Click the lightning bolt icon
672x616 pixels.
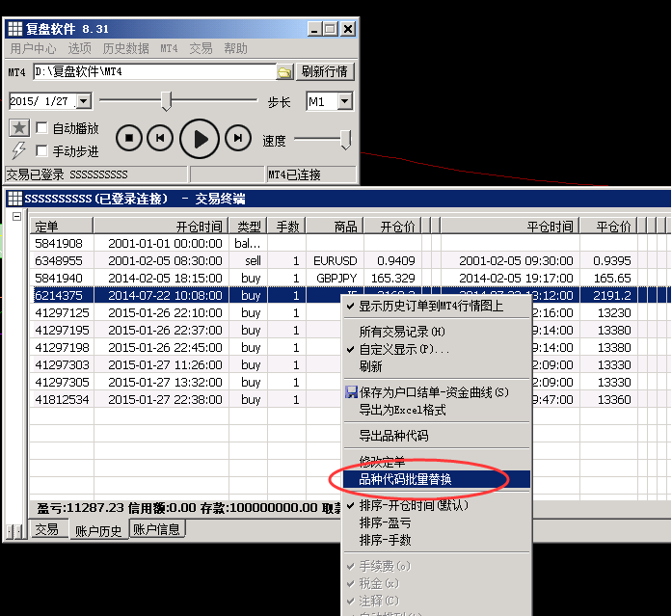click(18, 150)
